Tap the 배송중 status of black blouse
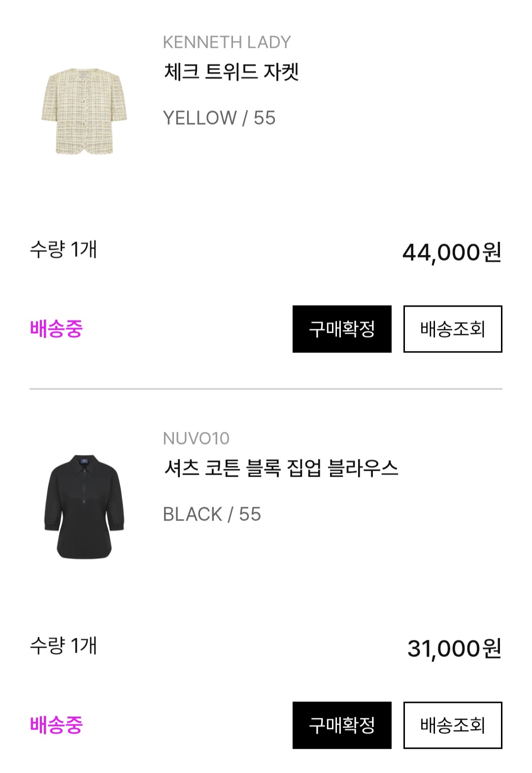The height and width of the screenshot is (773, 532). click(56, 725)
